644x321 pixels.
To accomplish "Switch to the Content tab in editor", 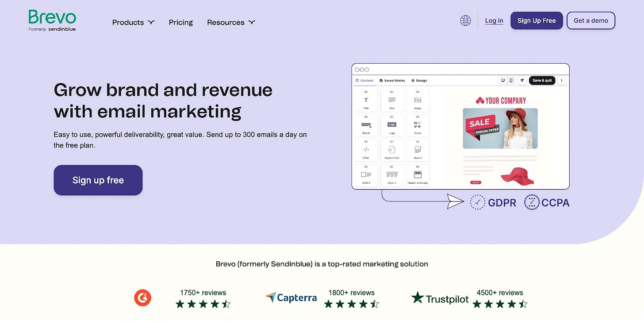I will pos(364,81).
